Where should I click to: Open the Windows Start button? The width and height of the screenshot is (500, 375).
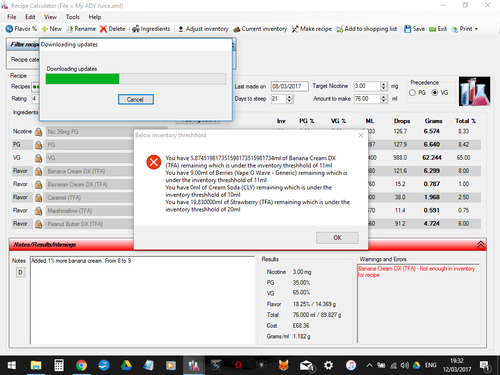click(x=12, y=365)
